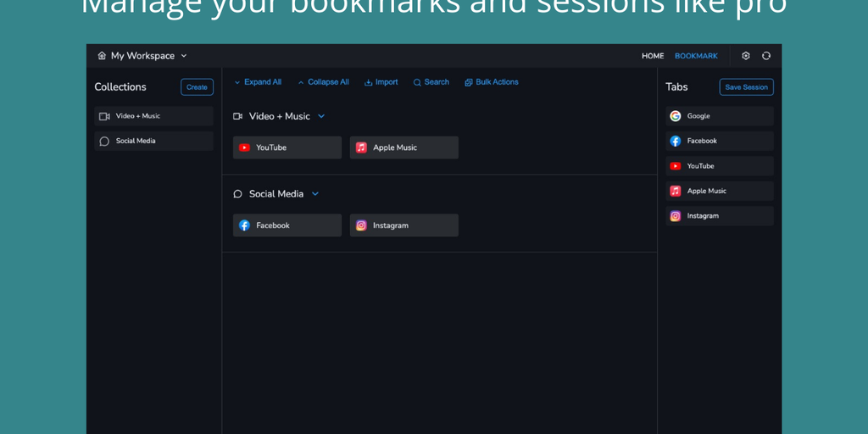868x434 pixels.
Task: Open Bulk Actions in the toolbar
Action: click(x=492, y=82)
